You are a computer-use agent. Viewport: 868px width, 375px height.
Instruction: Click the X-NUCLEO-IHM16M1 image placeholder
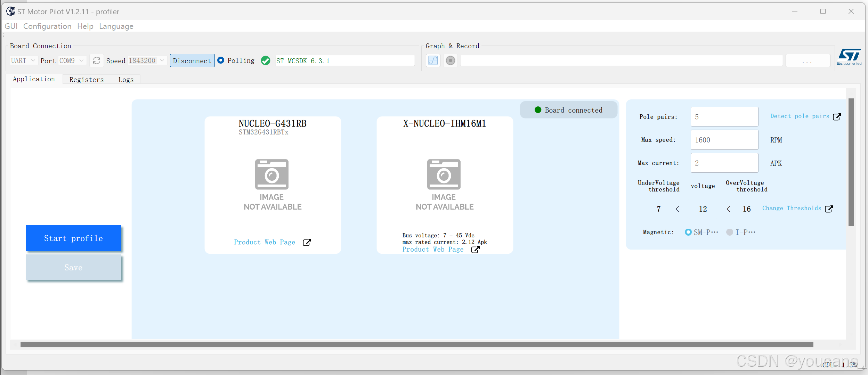[x=444, y=185]
